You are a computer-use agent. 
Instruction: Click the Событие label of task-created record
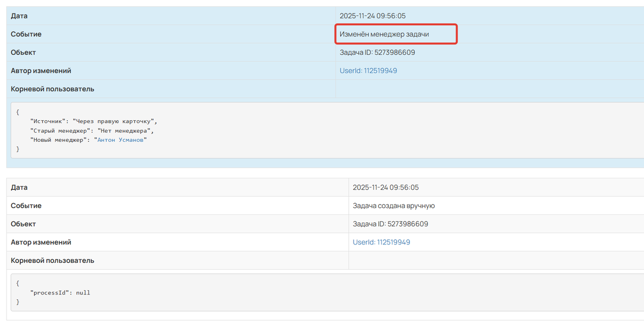coord(26,206)
